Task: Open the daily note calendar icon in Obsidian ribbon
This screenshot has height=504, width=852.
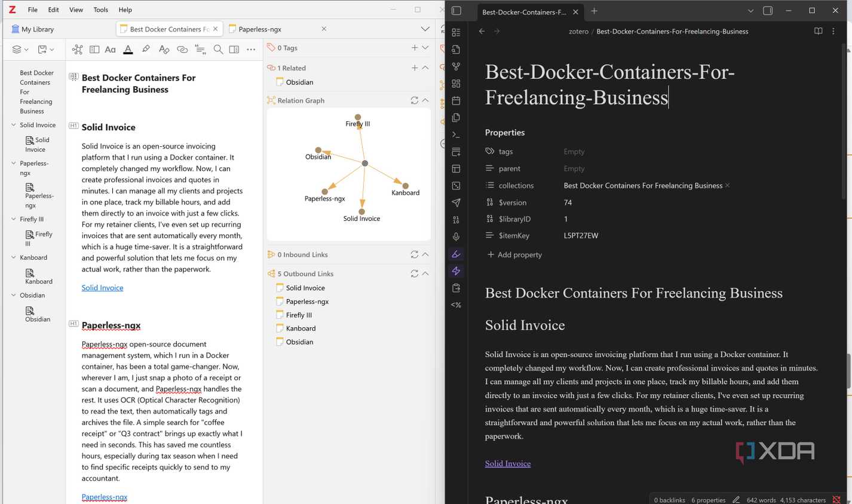Action: pos(456,100)
